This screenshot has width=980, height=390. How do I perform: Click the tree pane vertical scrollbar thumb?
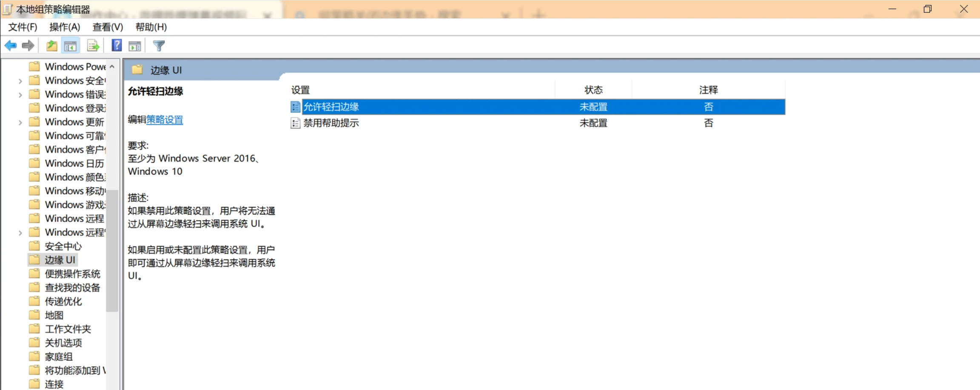point(112,251)
